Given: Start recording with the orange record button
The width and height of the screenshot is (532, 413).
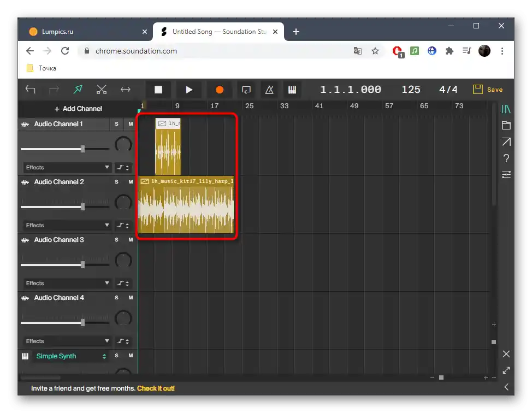Looking at the screenshot, I should [220, 90].
